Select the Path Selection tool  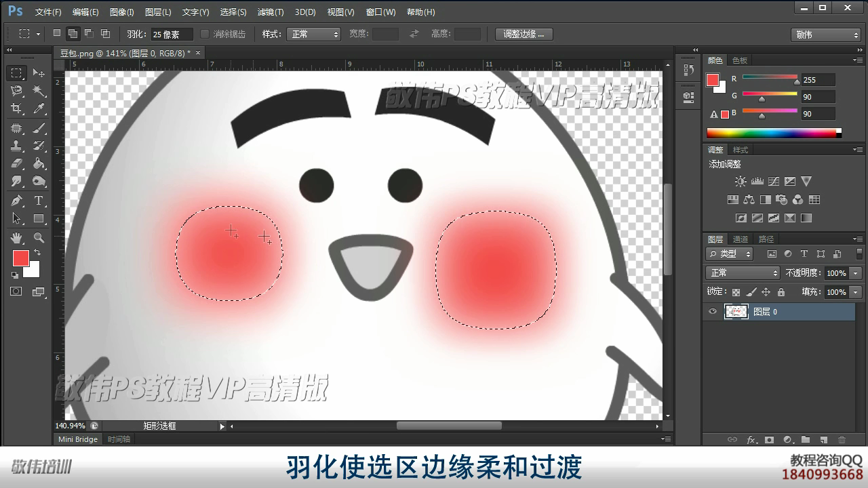[x=16, y=218]
